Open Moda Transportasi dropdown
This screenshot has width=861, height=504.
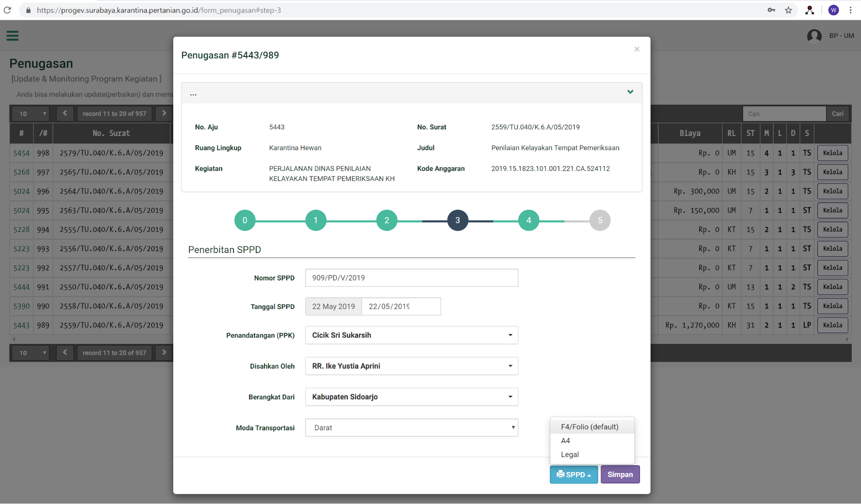pyautogui.click(x=411, y=428)
